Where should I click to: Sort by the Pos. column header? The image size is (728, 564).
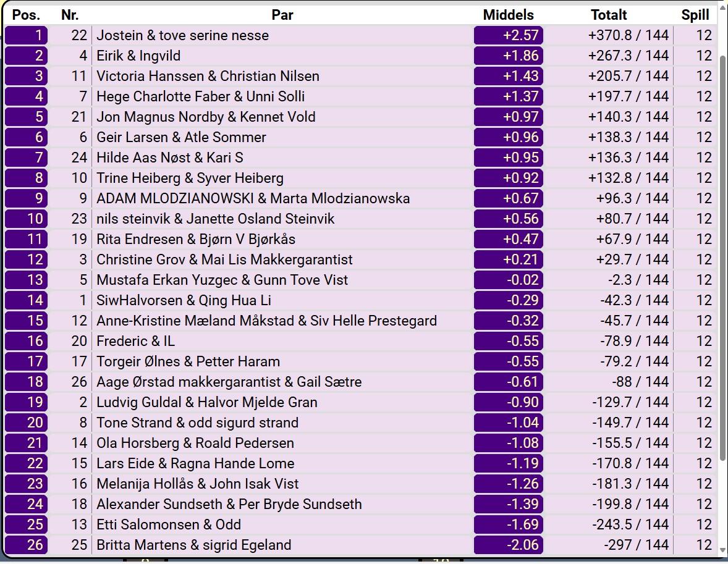(x=26, y=15)
